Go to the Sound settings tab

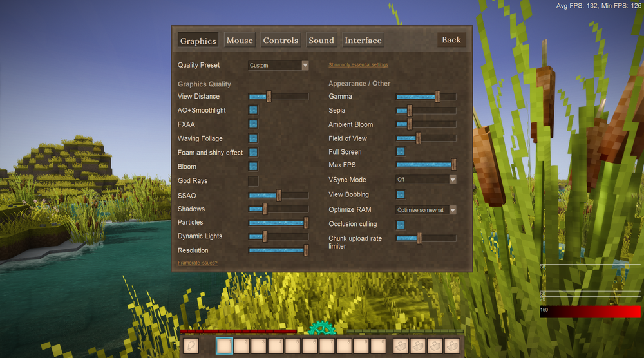pyautogui.click(x=321, y=40)
